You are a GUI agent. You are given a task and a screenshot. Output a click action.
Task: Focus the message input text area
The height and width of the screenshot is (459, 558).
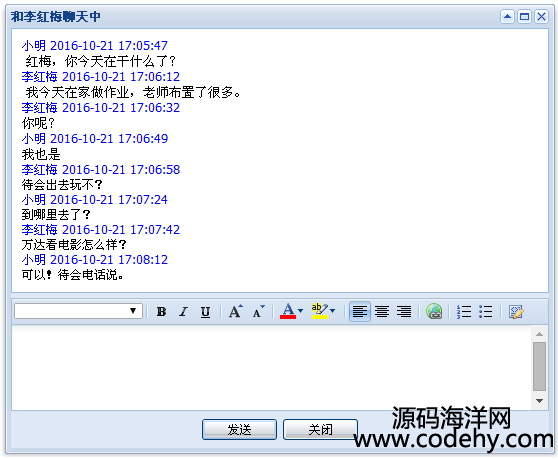pos(272,368)
